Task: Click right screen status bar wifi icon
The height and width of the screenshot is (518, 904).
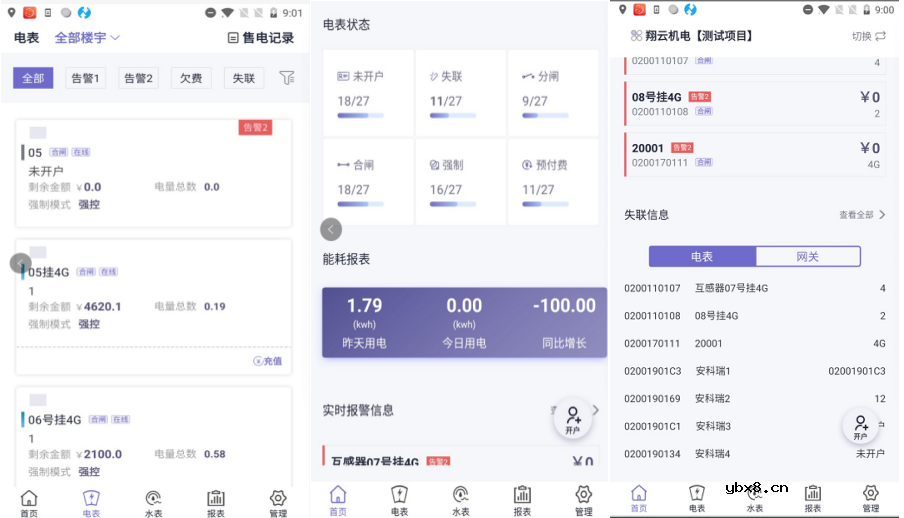Action: click(x=823, y=10)
